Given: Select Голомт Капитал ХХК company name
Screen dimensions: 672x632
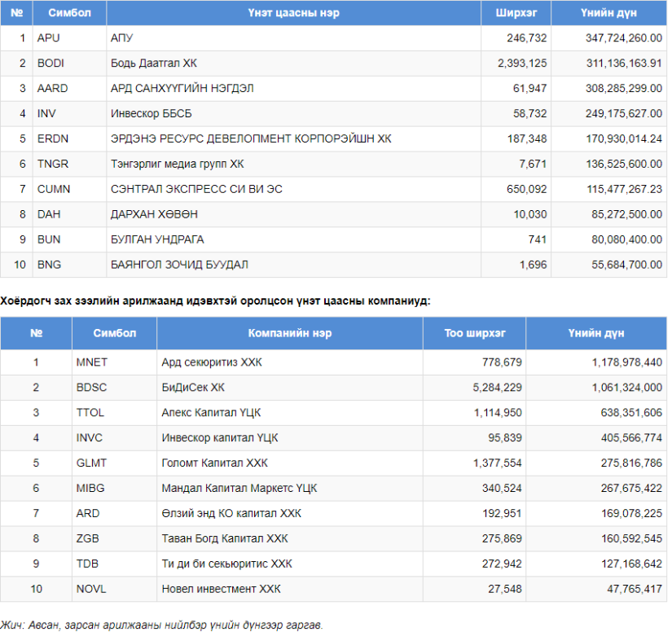Looking at the screenshot, I should [x=215, y=463].
